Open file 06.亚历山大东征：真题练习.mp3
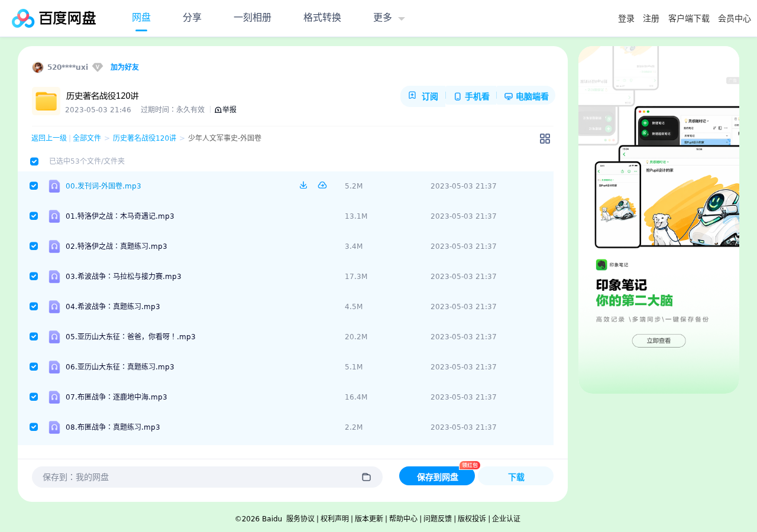Viewport: 757px width, 532px height. point(120,366)
